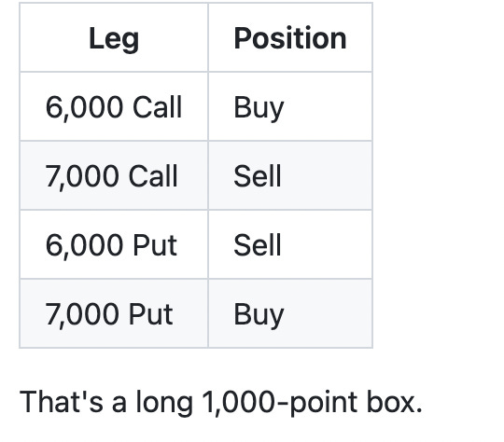The width and height of the screenshot is (504, 442).
Task: Select the 7,000 Call table cell
Action: (x=114, y=175)
